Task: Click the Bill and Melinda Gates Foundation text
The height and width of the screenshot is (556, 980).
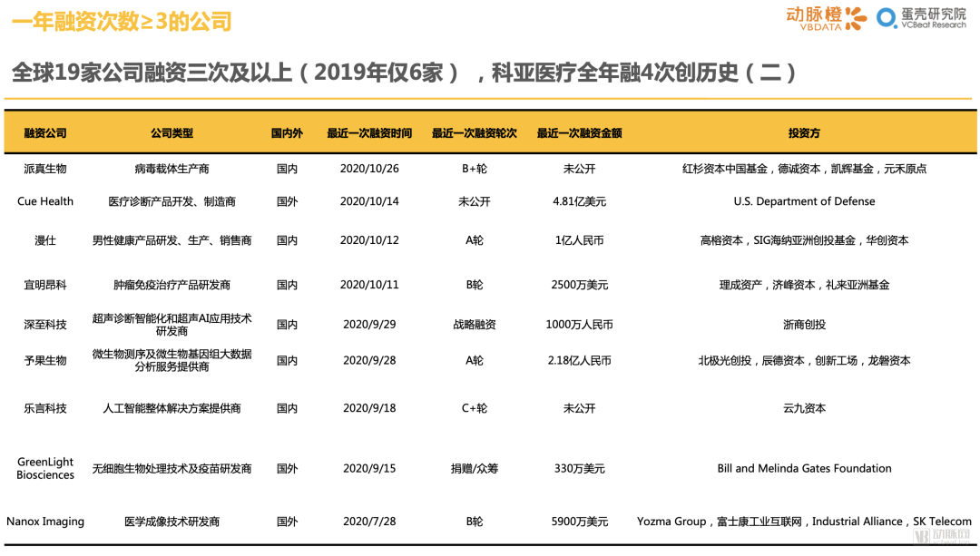Action: 804,468
